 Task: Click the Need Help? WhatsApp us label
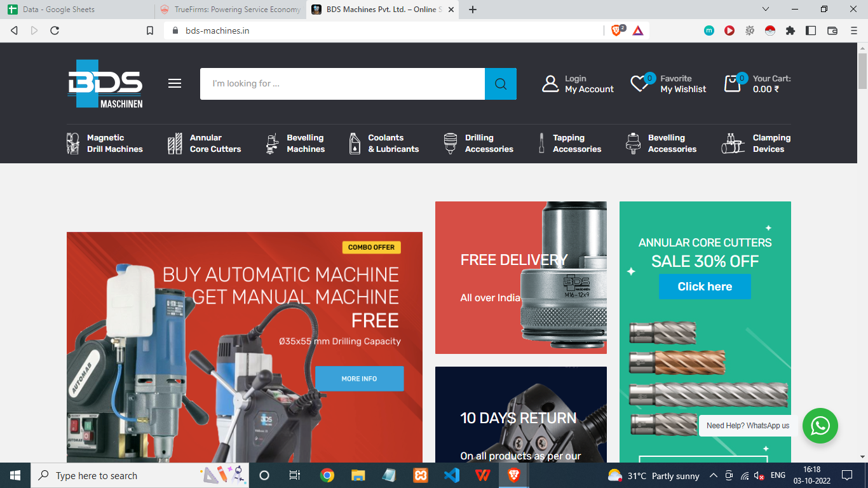pos(748,426)
